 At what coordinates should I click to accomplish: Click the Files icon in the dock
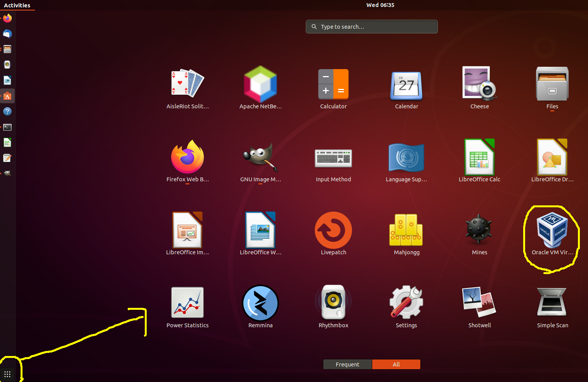click(x=7, y=49)
